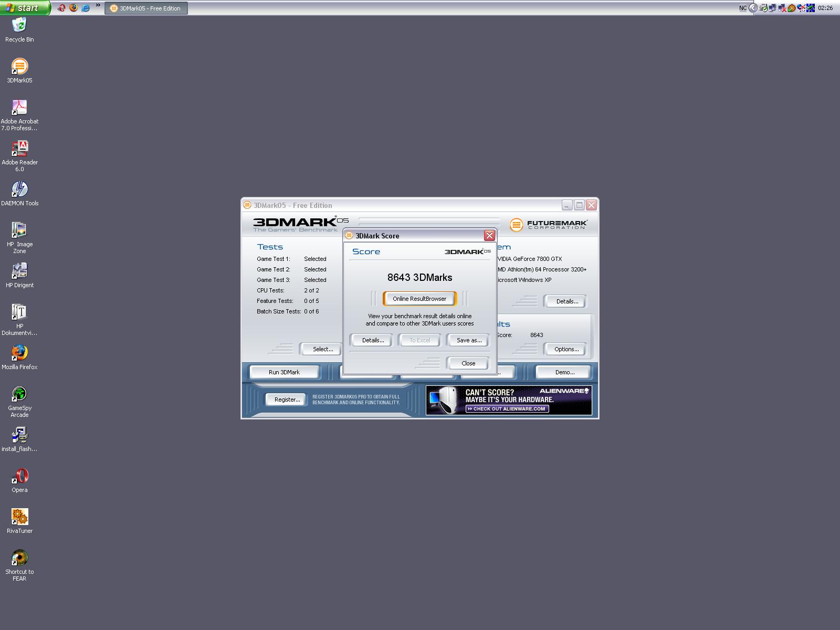Image resolution: width=840 pixels, height=630 pixels.
Task: Click the disabled To Excel button
Action: click(419, 340)
